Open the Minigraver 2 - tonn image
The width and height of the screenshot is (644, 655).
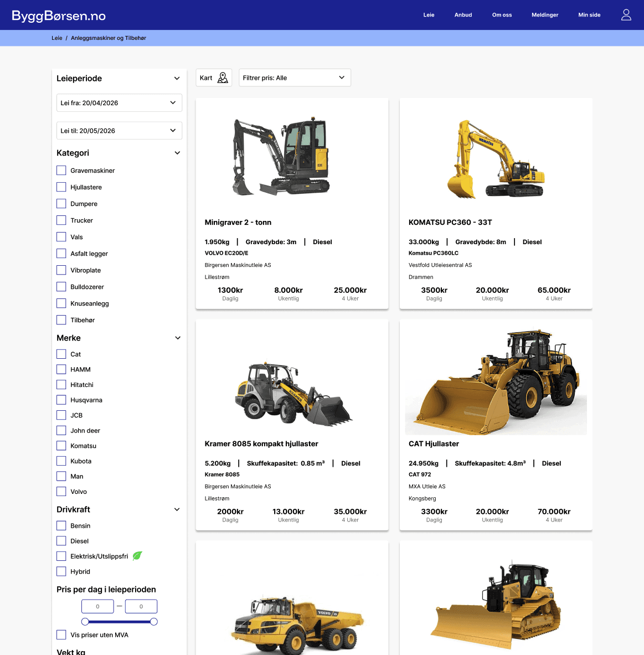click(x=281, y=156)
